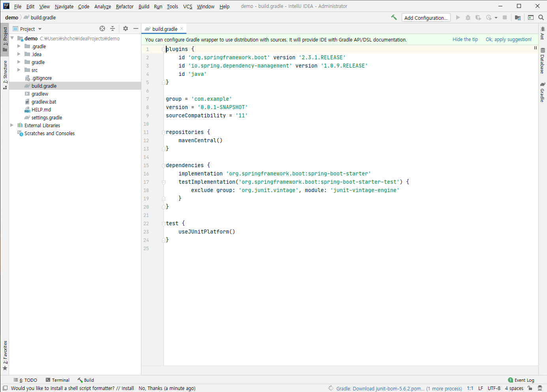Image resolution: width=547 pixels, height=392 pixels.
Task: Click No, Thanks in status notification
Action: [150, 388]
